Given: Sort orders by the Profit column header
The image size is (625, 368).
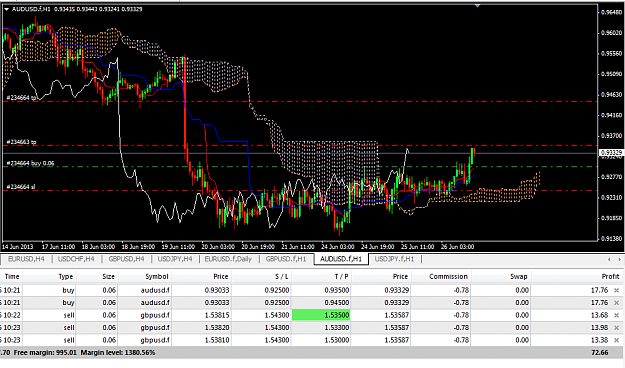Looking at the screenshot, I should coord(610,276).
